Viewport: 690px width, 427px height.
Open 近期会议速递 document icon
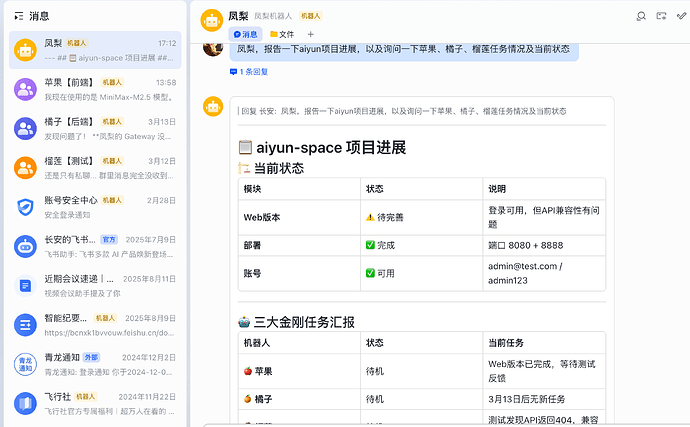(25, 286)
